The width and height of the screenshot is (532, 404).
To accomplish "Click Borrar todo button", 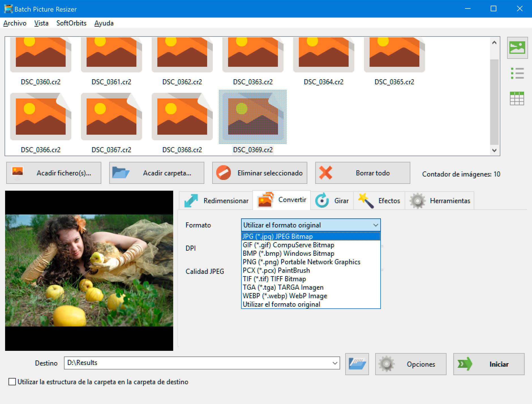I will (363, 173).
